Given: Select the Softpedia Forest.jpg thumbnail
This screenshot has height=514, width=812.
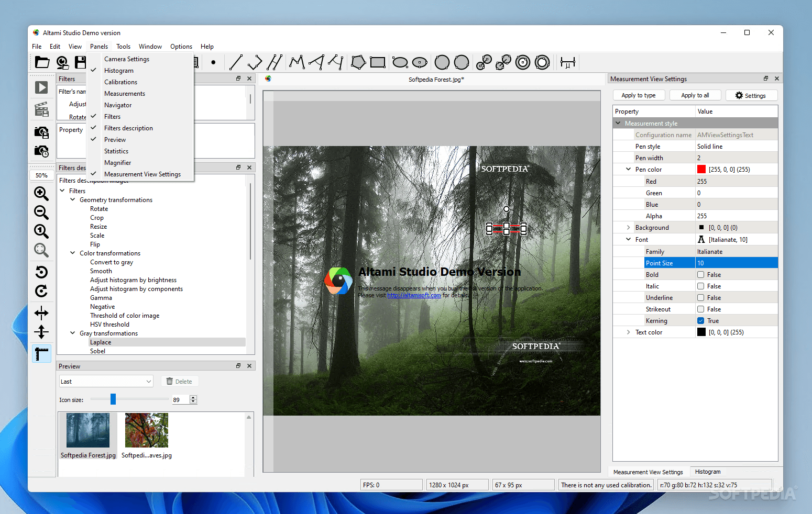Looking at the screenshot, I should [88, 436].
